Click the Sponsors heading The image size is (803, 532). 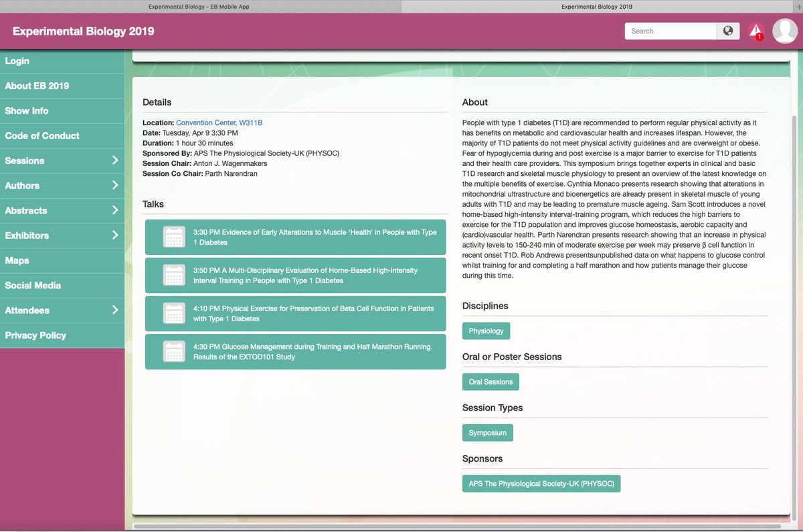pyautogui.click(x=482, y=458)
